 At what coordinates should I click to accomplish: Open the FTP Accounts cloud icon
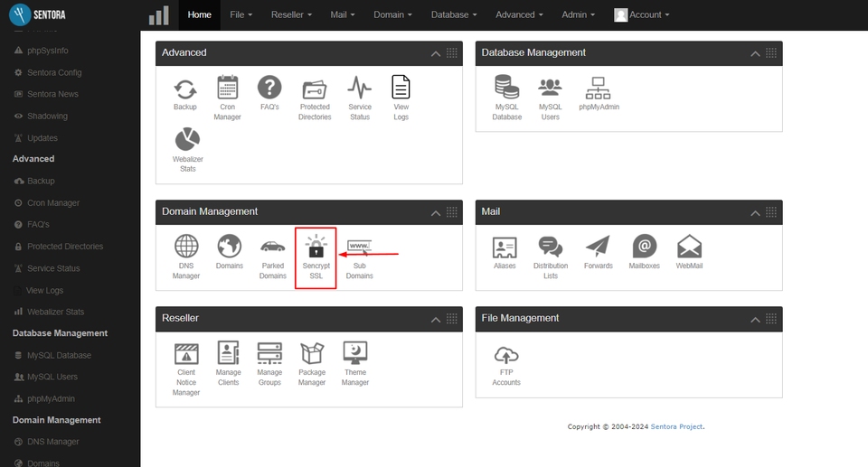click(506, 355)
